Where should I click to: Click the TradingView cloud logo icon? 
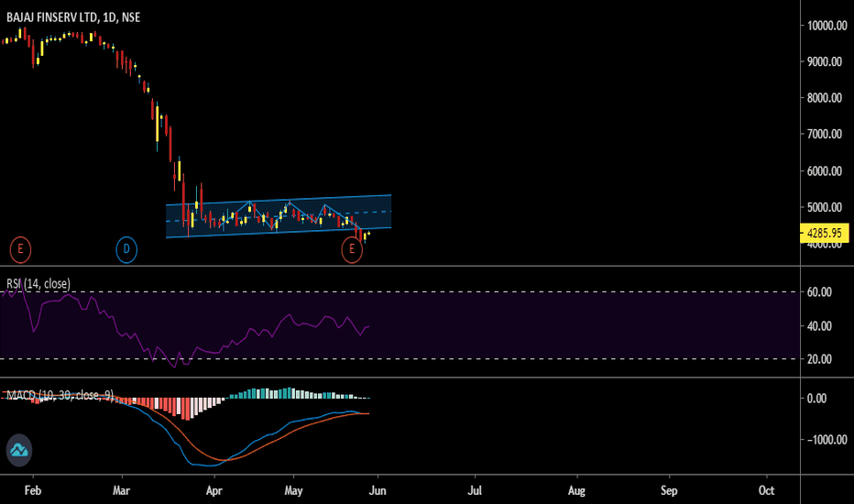[x=19, y=450]
